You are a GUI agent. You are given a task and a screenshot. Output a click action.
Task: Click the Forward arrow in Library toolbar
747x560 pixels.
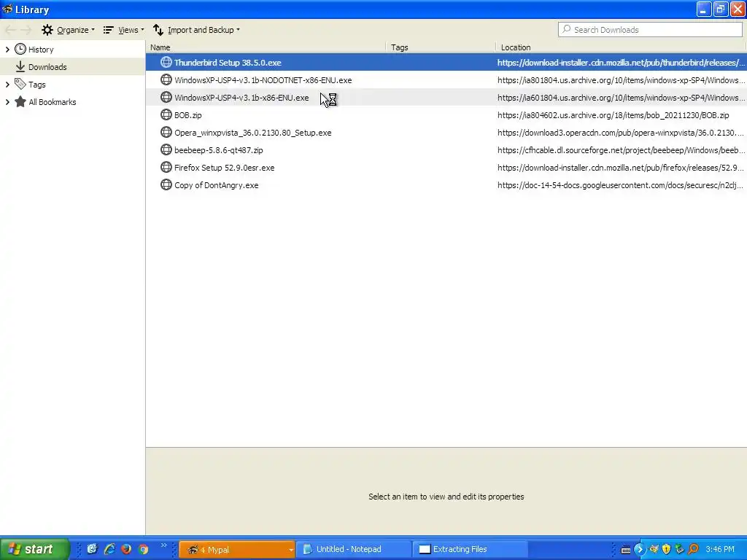click(26, 30)
